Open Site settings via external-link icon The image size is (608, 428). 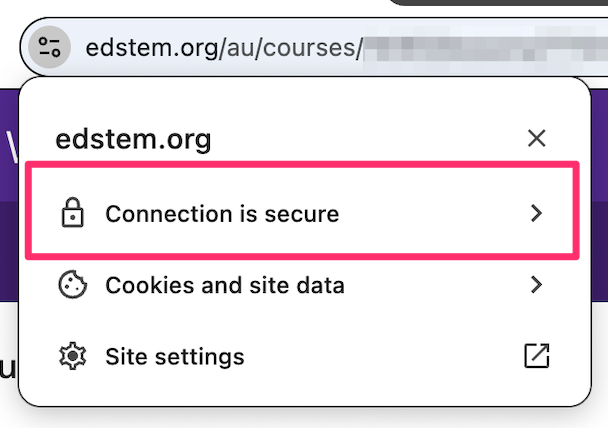[537, 356]
